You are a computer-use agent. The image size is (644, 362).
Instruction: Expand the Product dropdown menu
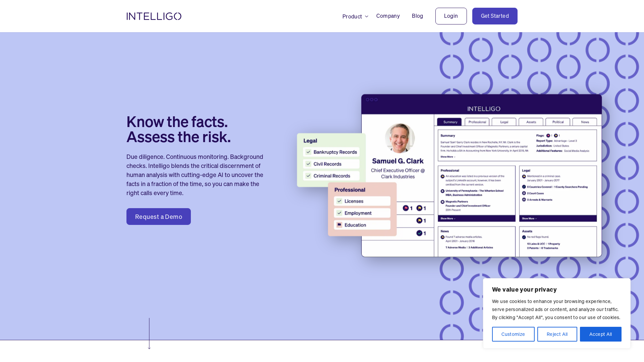[x=355, y=16]
